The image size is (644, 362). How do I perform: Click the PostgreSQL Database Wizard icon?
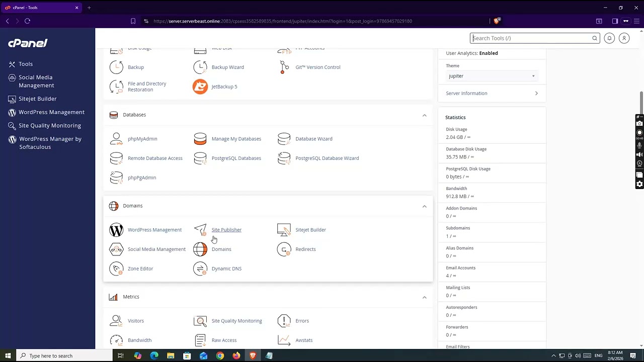click(x=284, y=158)
